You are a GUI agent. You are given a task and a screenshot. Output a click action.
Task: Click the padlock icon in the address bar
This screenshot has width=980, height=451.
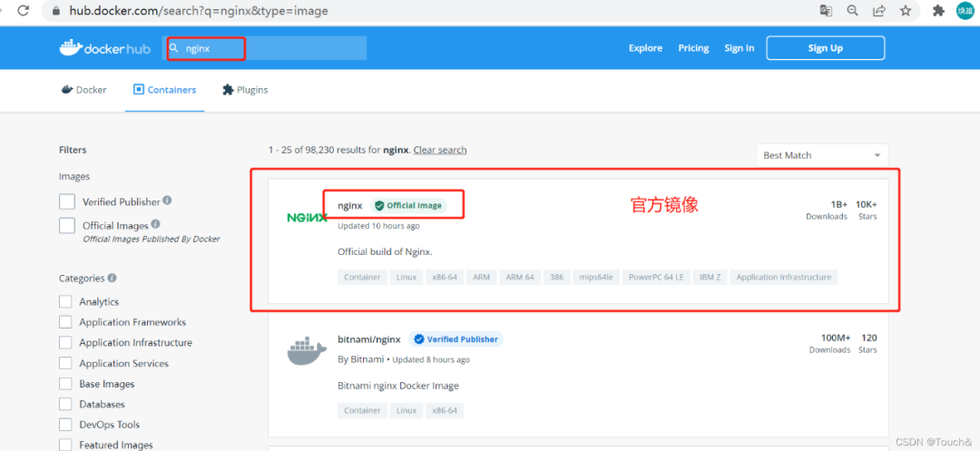click(56, 11)
